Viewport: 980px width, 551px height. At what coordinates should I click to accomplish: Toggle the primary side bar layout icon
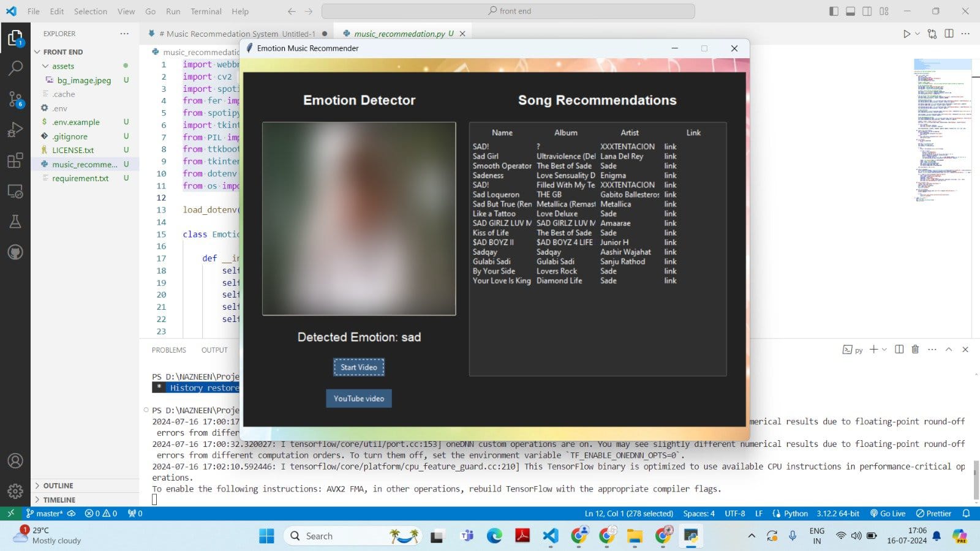coord(834,11)
